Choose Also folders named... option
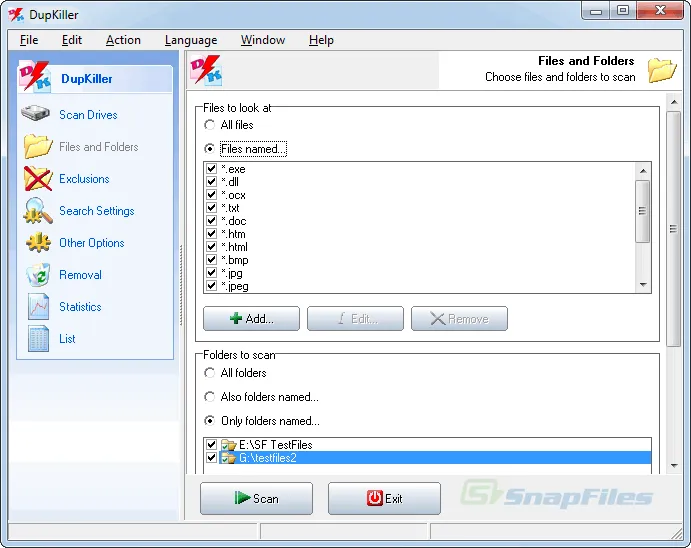Image resolution: width=691 pixels, height=548 pixels. point(209,397)
